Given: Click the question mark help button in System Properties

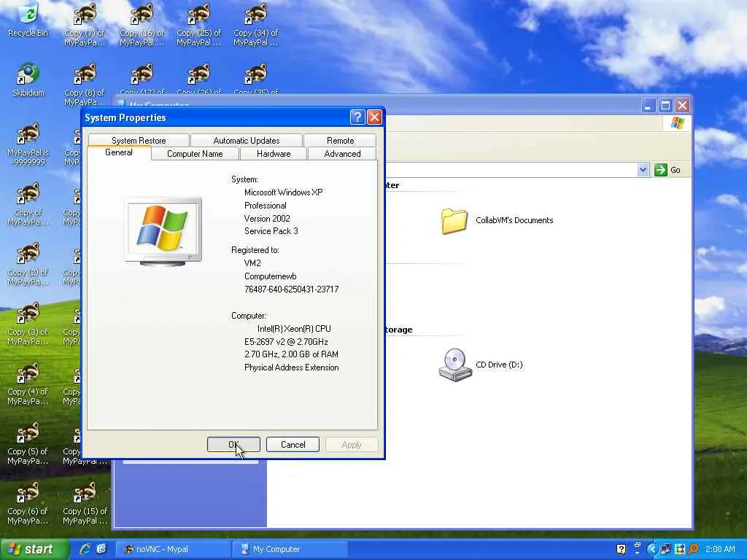Looking at the screenshot, I should [357, 117].
